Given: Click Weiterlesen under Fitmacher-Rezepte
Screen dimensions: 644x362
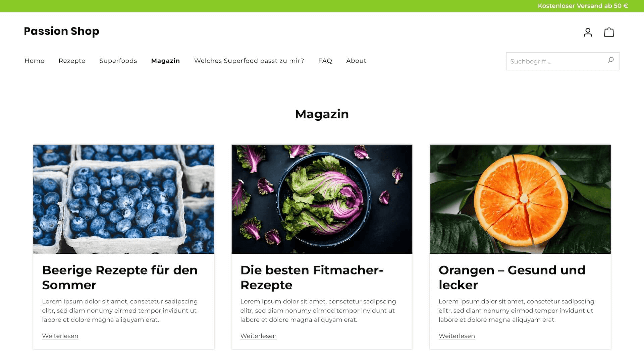Looking at the screenshot, I should tap(258, 336).
